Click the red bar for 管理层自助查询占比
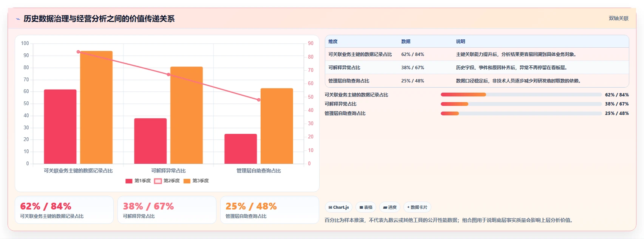 241,149
